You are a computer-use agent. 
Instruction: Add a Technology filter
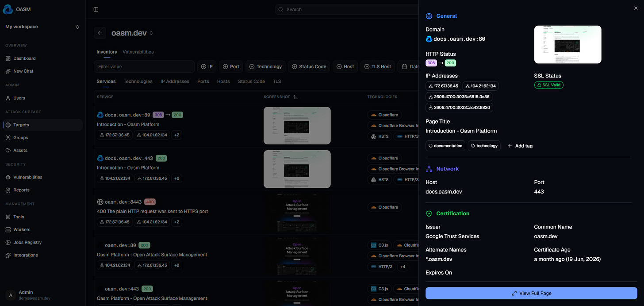pyautogui.click(x=266, y=66)
